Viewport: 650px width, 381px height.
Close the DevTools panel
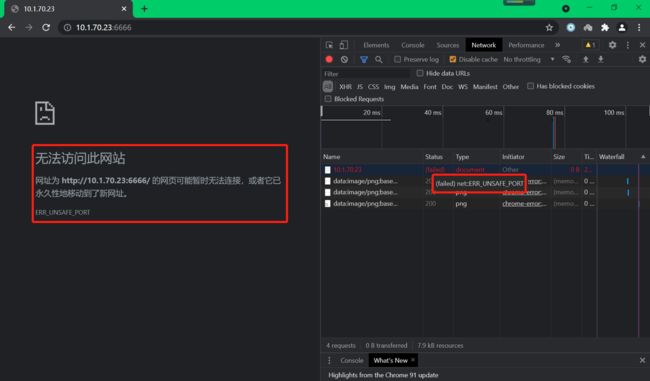point(642,45)
